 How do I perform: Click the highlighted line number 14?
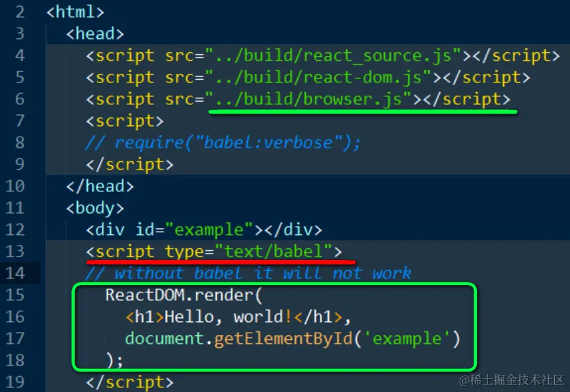coord(15,273)
